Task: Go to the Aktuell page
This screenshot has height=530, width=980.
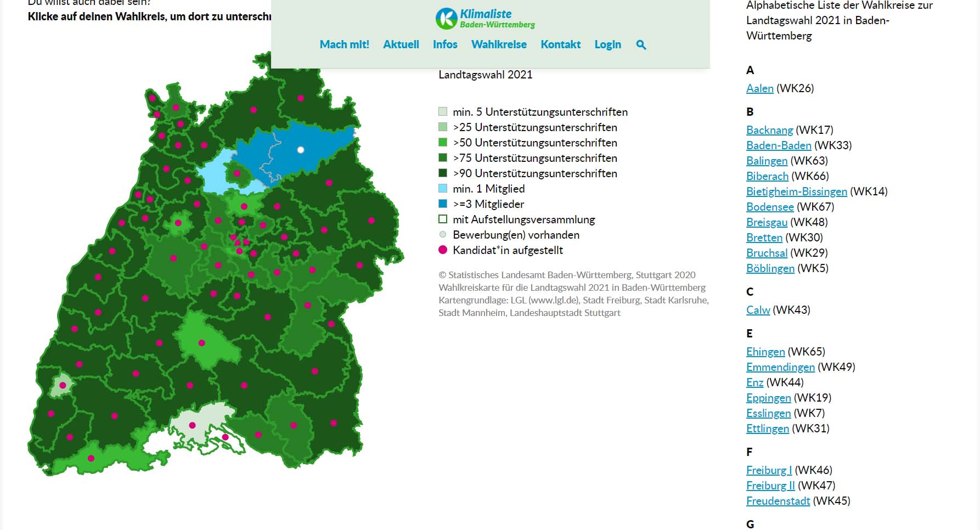Action: [x=401, y=44]
